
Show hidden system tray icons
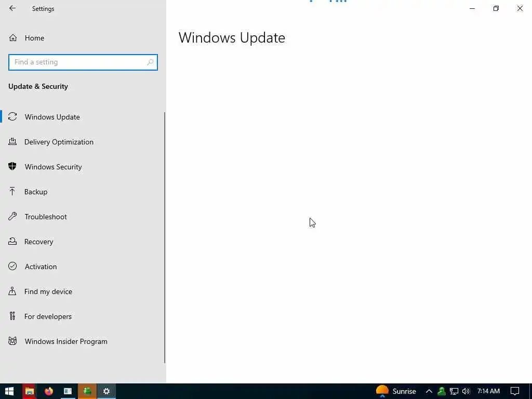[x=429, y=391]
